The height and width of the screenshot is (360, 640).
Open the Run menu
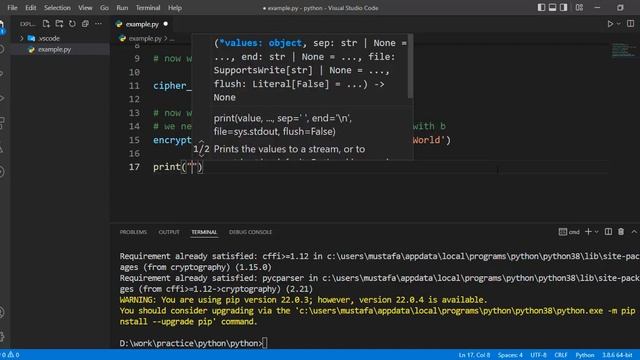122,8
